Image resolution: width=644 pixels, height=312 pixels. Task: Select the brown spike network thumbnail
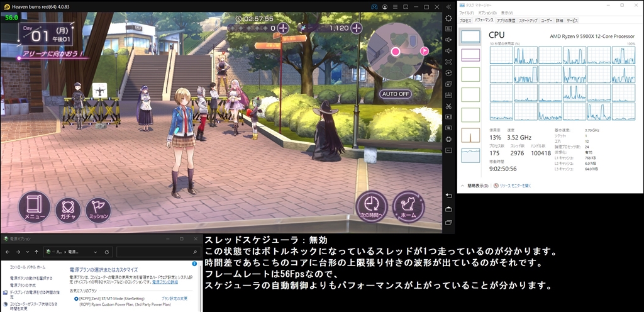[x=470, y=135]
